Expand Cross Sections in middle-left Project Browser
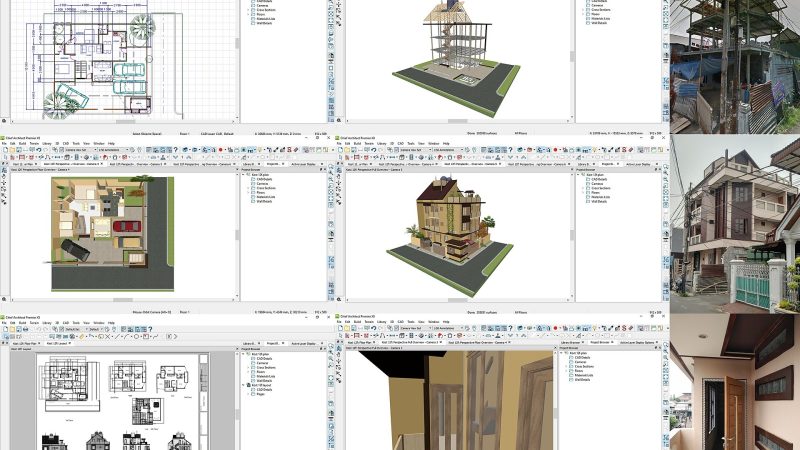Image resolution: width=800 pixels, height=450 pixels. 248,188
